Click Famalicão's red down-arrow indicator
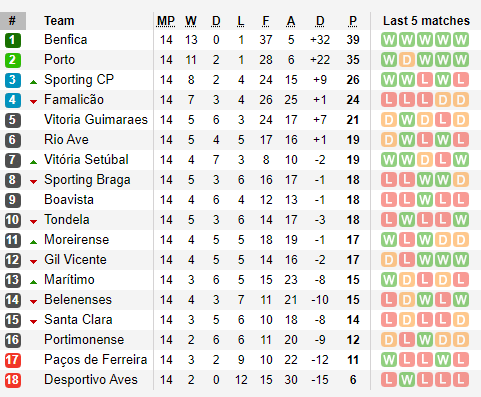This screenshot has width=481, height=397. [x=33, y=102]
